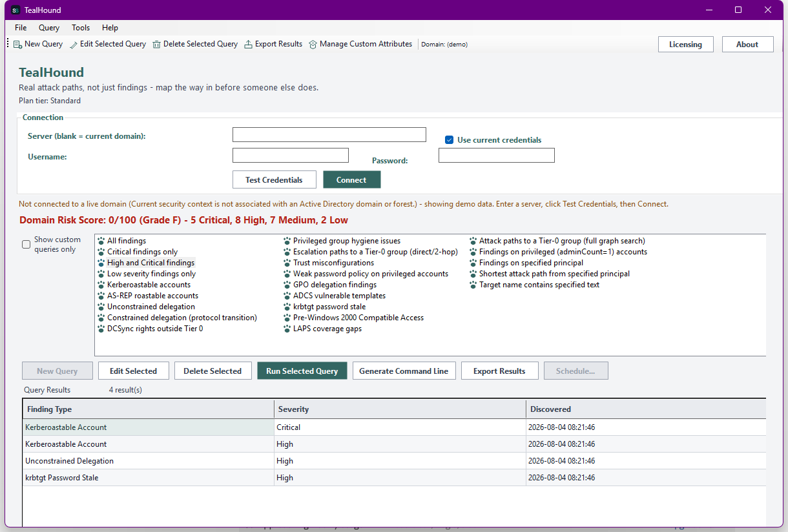788x532 pixels.
Task: Click the Edit Selected Query pencil icon
Action: pyautogui.click(x=74, y=45)
